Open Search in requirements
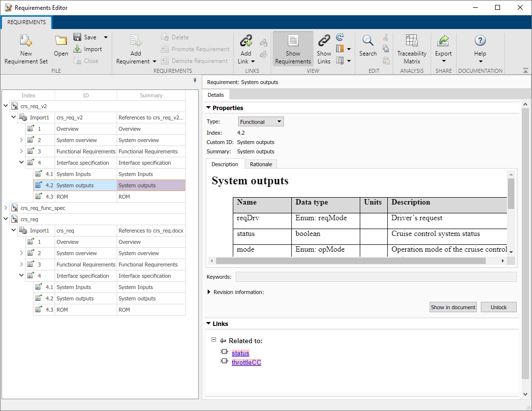The image size is (532, 411). [x=368, y=45]
